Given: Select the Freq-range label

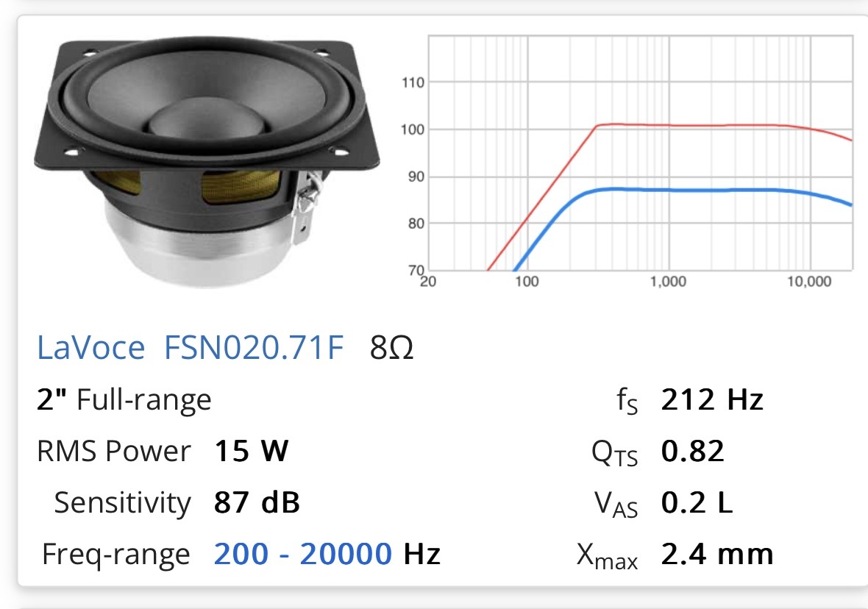Looking at the screenshot, I should 116,554.
